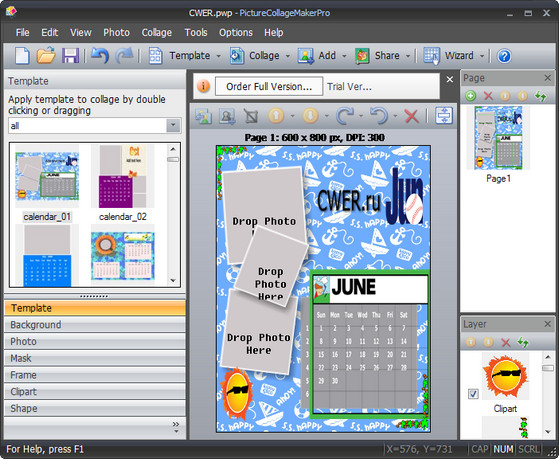Open the Help menu
Image resolution: width=559 pixels, height=459 pixels.
274,32
